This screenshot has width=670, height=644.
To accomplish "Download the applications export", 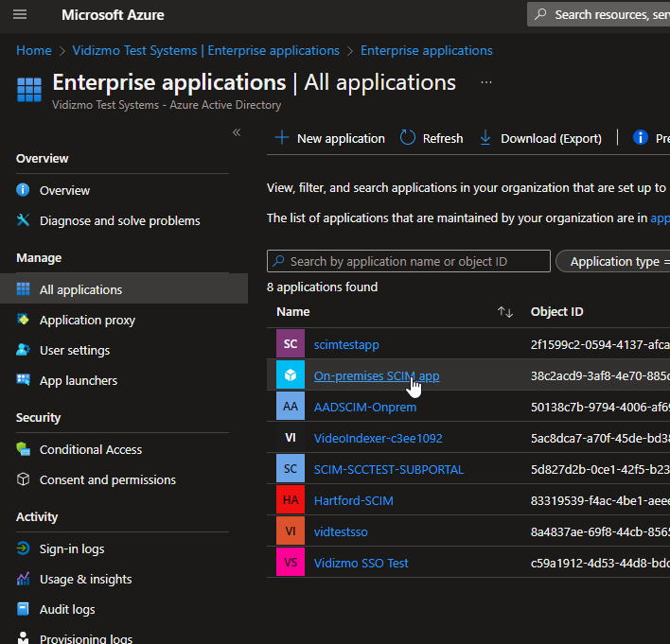I will pos(540,138).
